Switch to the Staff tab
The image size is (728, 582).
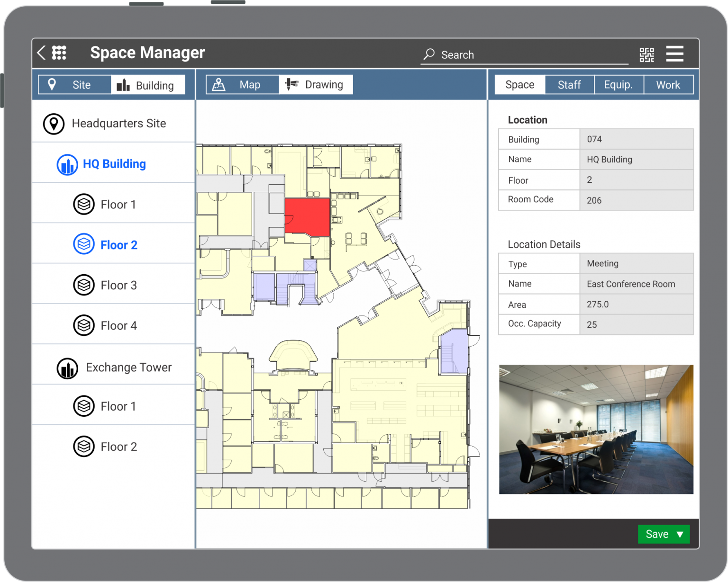click(x=569, y=84)
